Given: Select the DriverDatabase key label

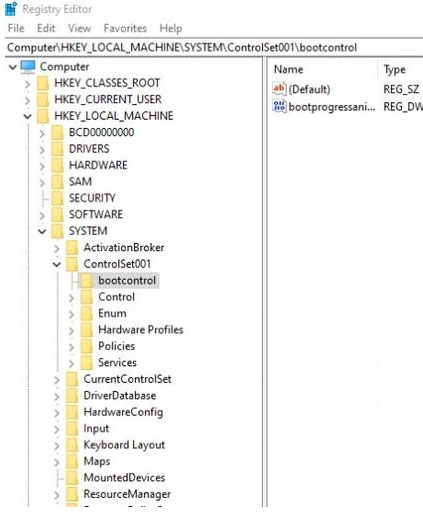Looking at the screenshot, I should pyautogui.click(x=120, y=396).
